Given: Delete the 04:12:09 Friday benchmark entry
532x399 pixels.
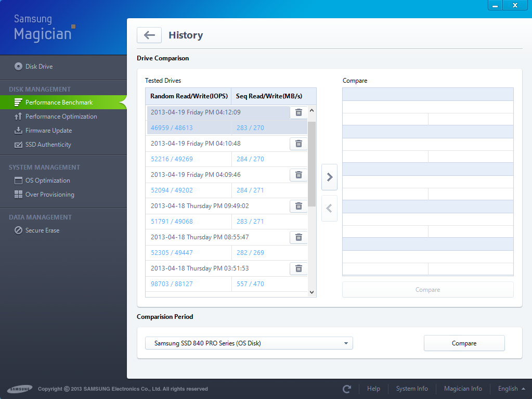Looking at the screenshot, I should (x=299, y=112).
